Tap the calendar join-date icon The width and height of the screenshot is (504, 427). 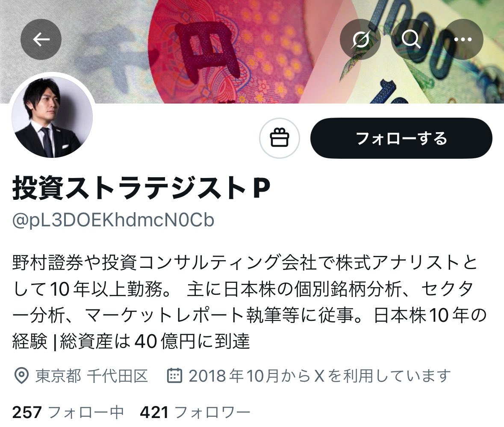[x=175, y=375]
